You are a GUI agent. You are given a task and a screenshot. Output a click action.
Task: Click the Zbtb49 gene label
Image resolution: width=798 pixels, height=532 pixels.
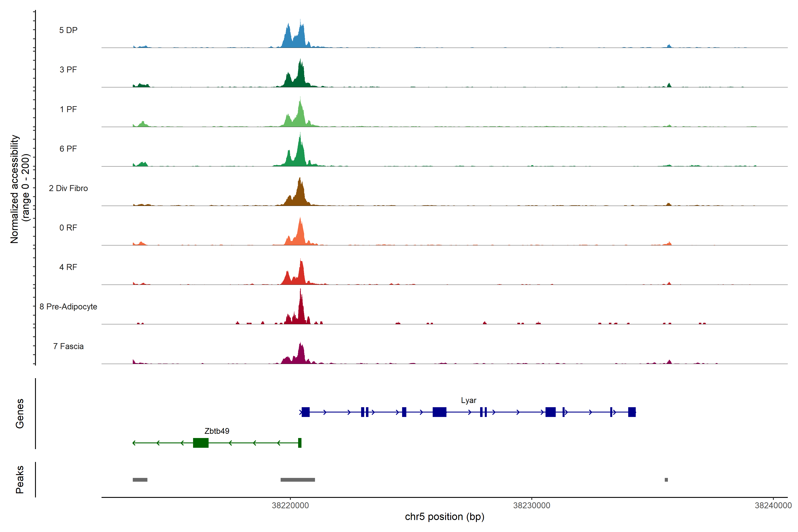217,431
